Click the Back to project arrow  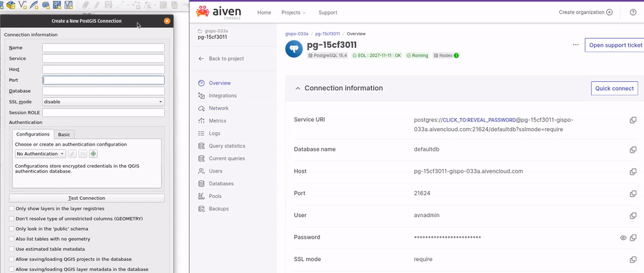(x=201, y=59)
